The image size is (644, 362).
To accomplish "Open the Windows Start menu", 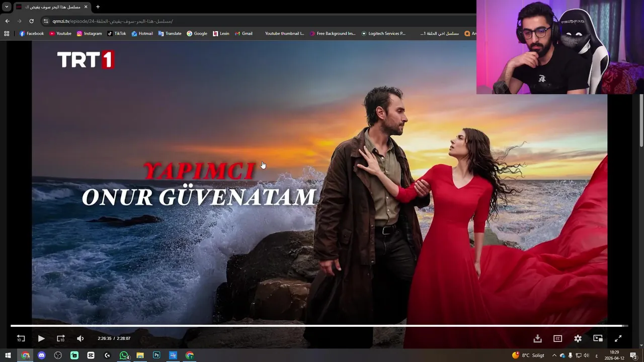I will (x=8, y=355).
